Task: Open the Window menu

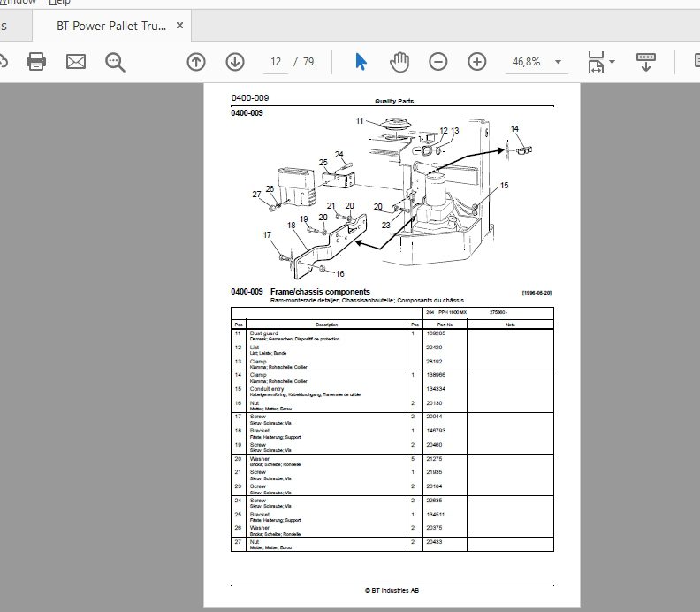Action: (x=18, y=3)
